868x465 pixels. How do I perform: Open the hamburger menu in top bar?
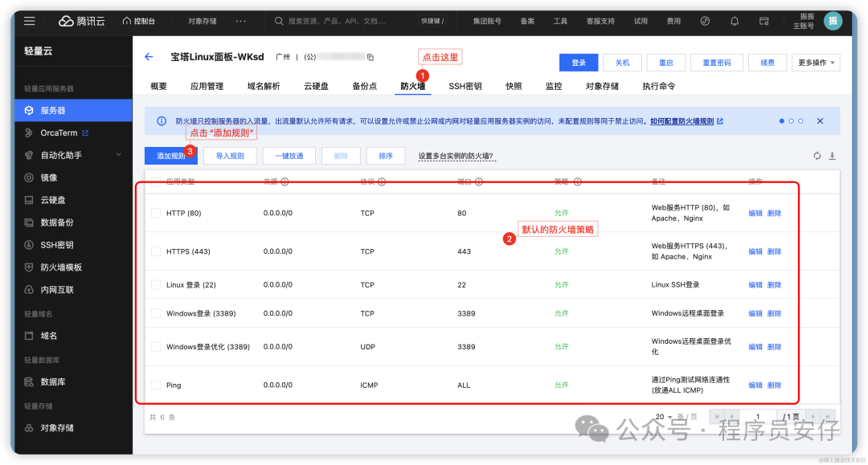tap(30, 21)
